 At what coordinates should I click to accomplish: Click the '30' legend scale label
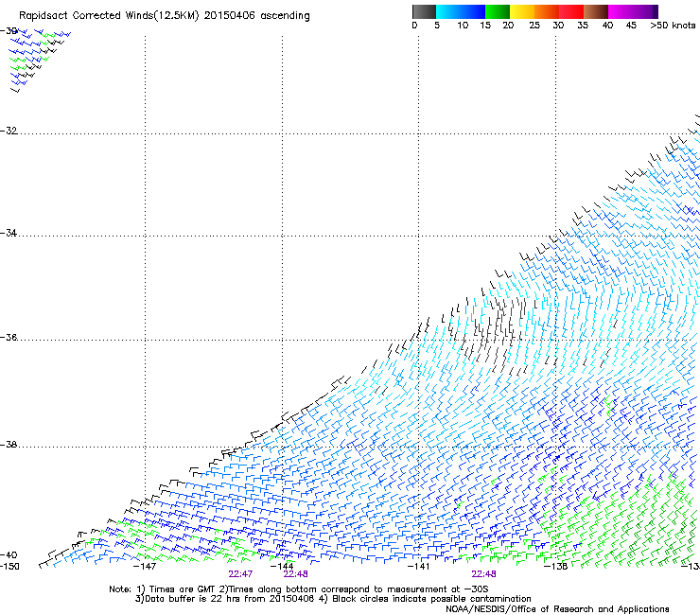pos(558,26)
